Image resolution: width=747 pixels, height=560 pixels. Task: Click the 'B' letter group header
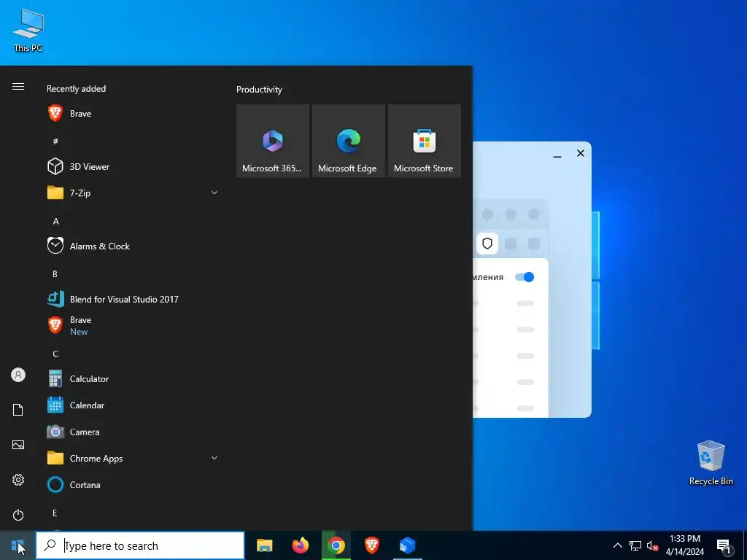(55, 274)
